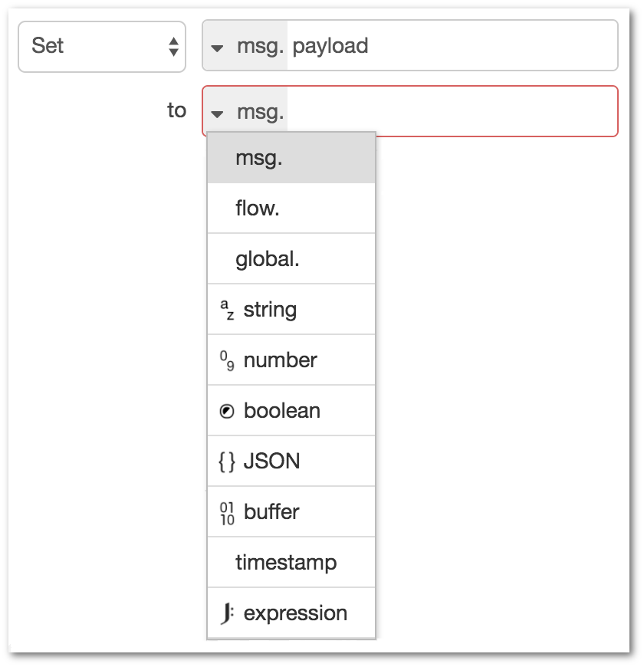Click the curly braces JSON icon
The height and width of the screenshot is (667, 644).
tap(227, 462)
